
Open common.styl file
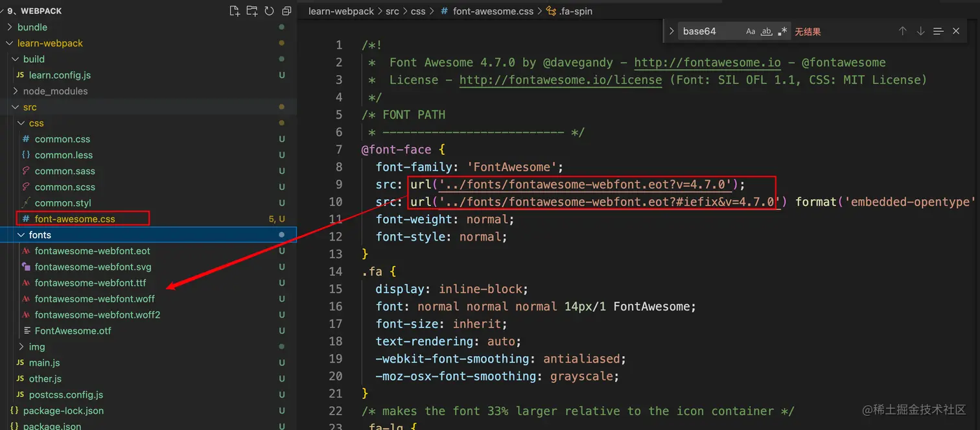63,203
